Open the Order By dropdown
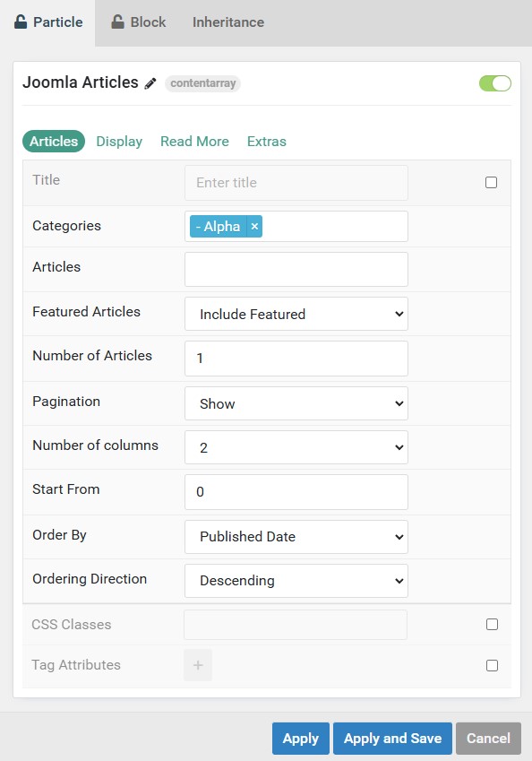This screenshot has height=761, width=532. 296,537
